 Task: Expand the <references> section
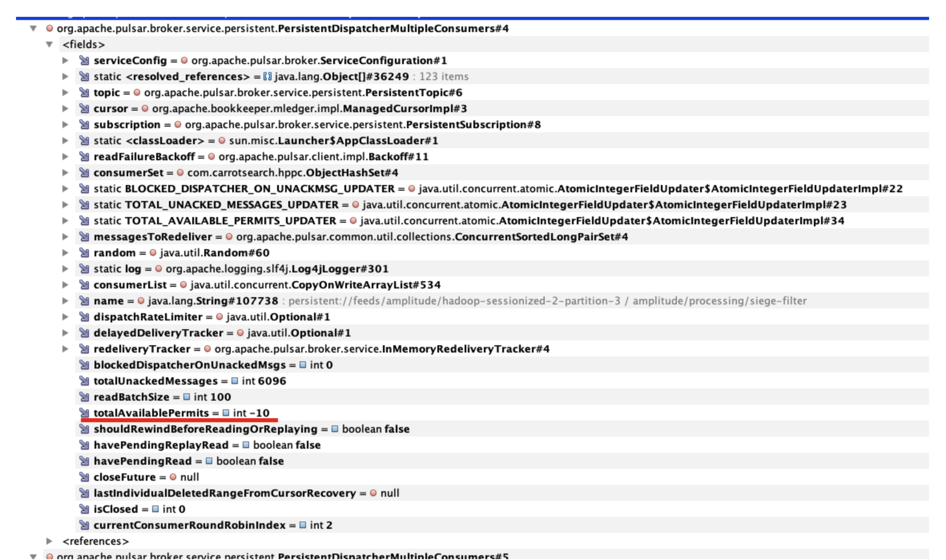49,541
